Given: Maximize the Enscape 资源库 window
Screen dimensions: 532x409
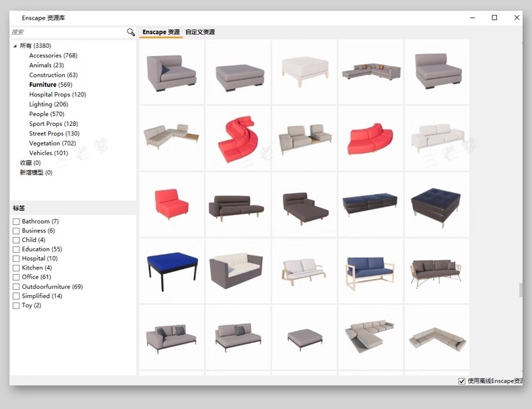Looking at the screenshot, I should pyautogui.click(x=494, y=18).
